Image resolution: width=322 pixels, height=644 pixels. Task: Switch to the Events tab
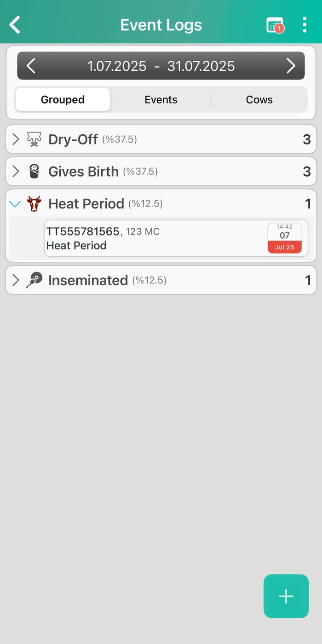(x=161, y=99)
